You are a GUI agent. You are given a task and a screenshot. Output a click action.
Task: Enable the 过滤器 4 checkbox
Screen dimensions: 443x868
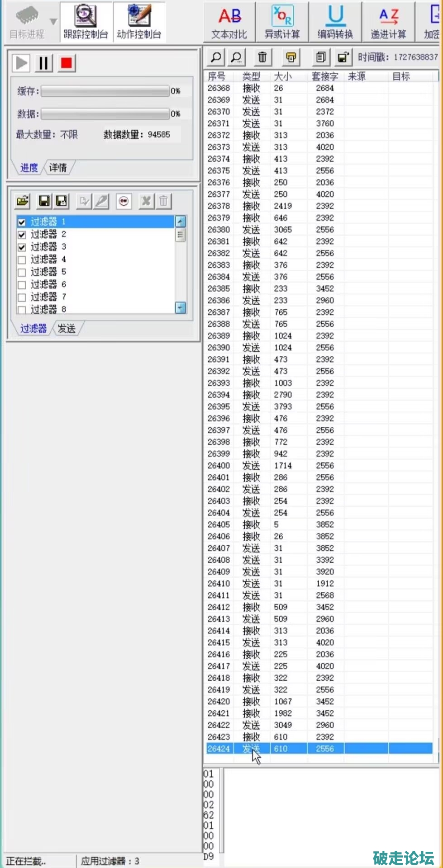coord(22,260)
